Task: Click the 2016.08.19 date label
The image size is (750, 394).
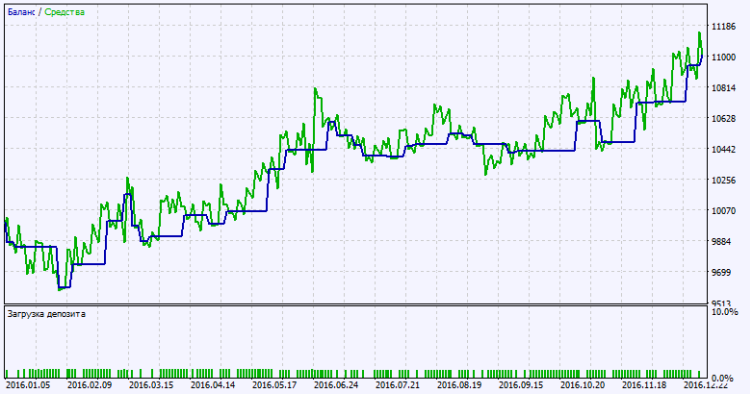Action: pos(460,385)
